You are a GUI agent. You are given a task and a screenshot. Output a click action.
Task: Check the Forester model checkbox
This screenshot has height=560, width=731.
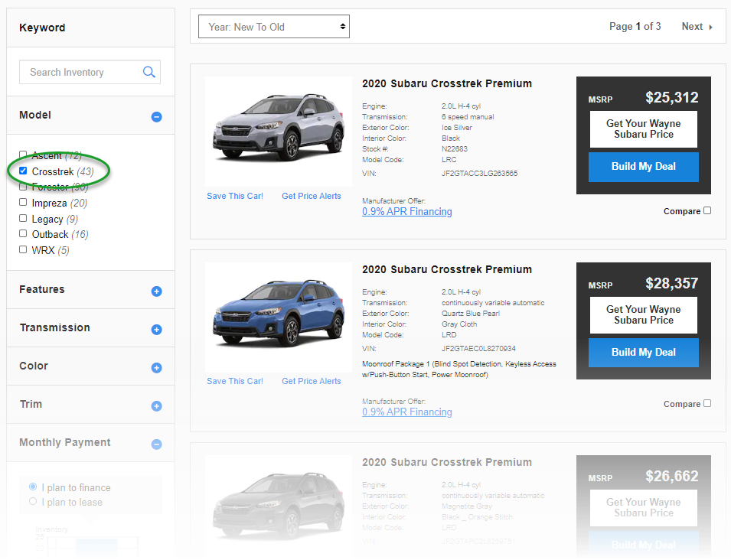pos(23,187)
